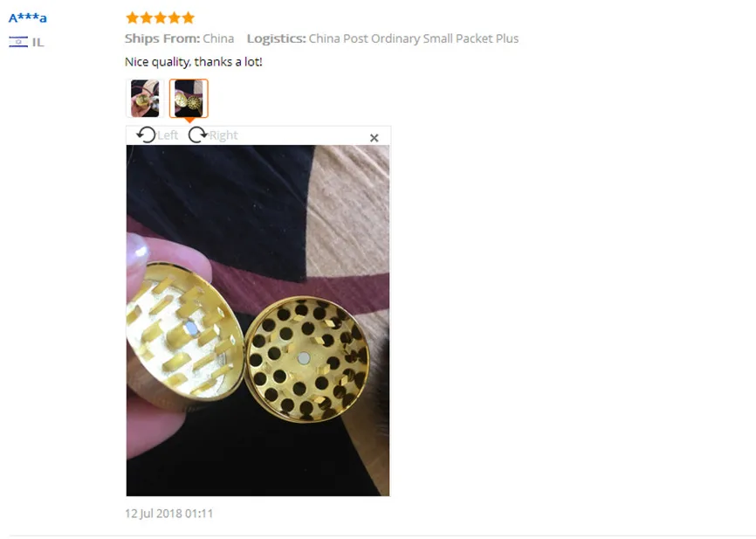Click the third orange rating star
This screenshot has height=539, width=756.
pyautogui.click(x=160, y=17)
